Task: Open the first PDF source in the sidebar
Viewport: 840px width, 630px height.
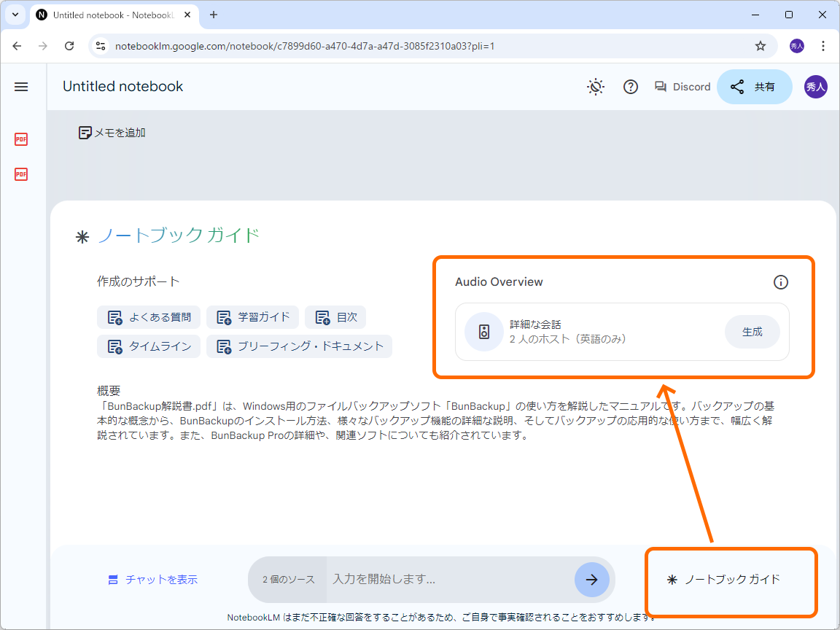Action: click(x=21, y=139)
